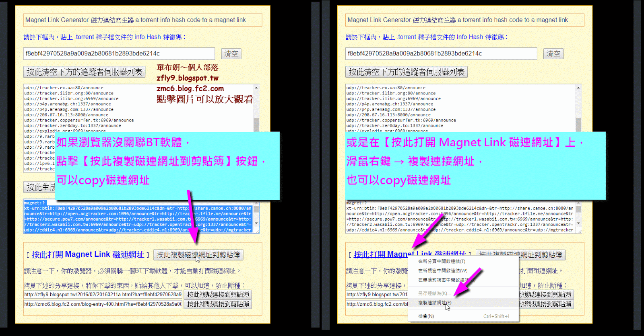Open the 按此打開 Magnet Link 磁連網址 link in the left panel

pos(88,255)
